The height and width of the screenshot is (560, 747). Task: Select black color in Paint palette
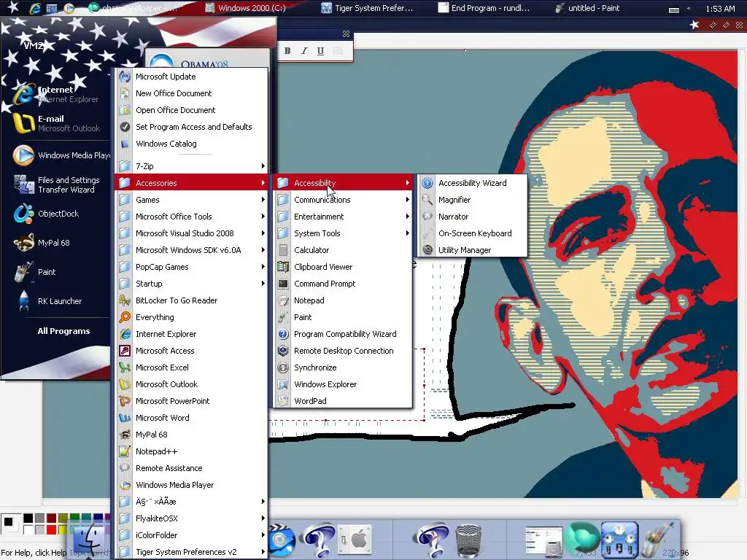tap(28, 518)
